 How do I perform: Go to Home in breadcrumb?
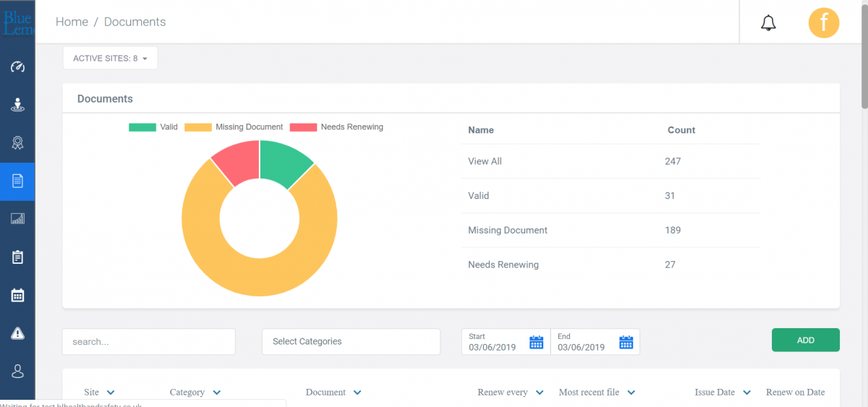(72, 22)
